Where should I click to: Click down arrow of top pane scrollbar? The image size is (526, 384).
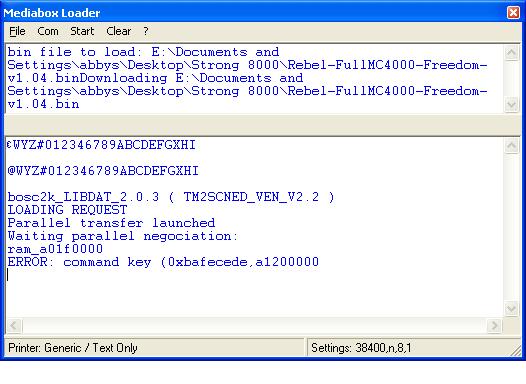(511, 105)
